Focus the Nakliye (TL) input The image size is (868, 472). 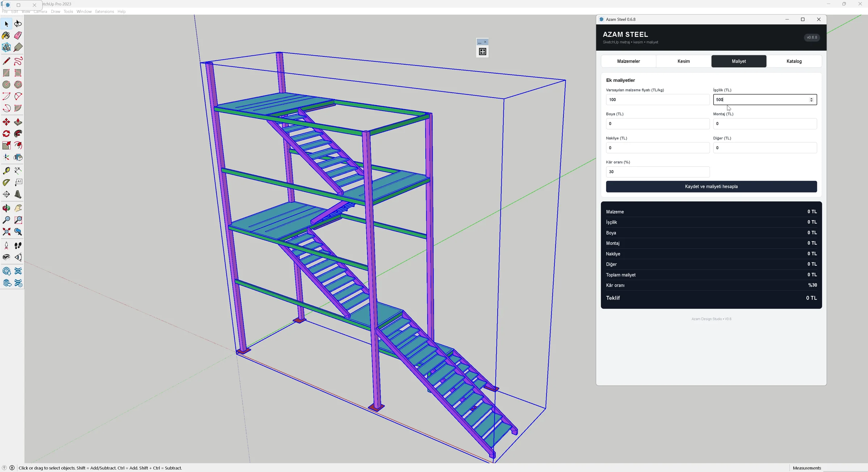tap(658, 148)
